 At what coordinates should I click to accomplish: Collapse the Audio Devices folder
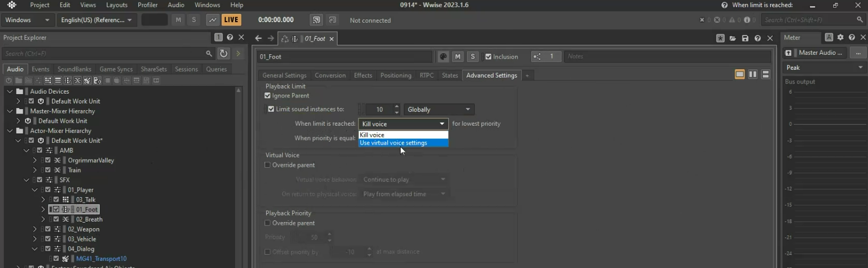10,91
